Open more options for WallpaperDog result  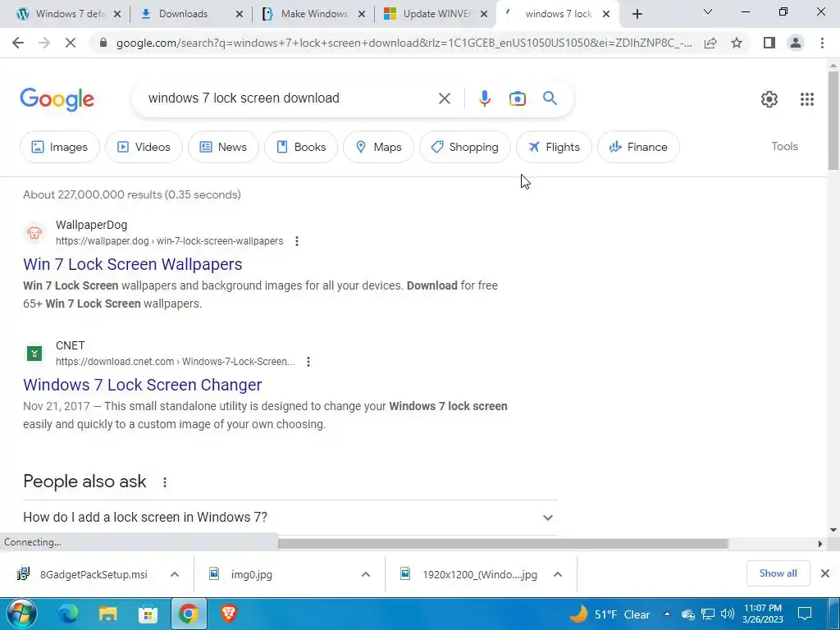click(x=297, y=241)
